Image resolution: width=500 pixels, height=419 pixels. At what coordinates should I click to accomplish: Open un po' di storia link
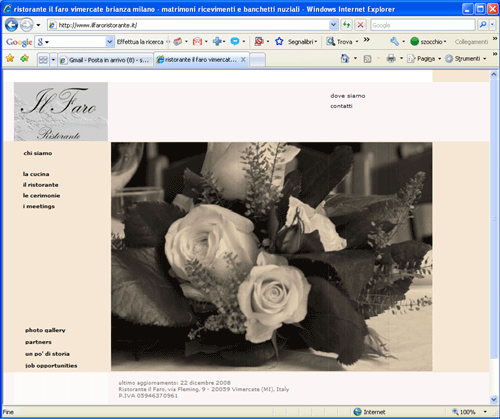tap(47, 354)
